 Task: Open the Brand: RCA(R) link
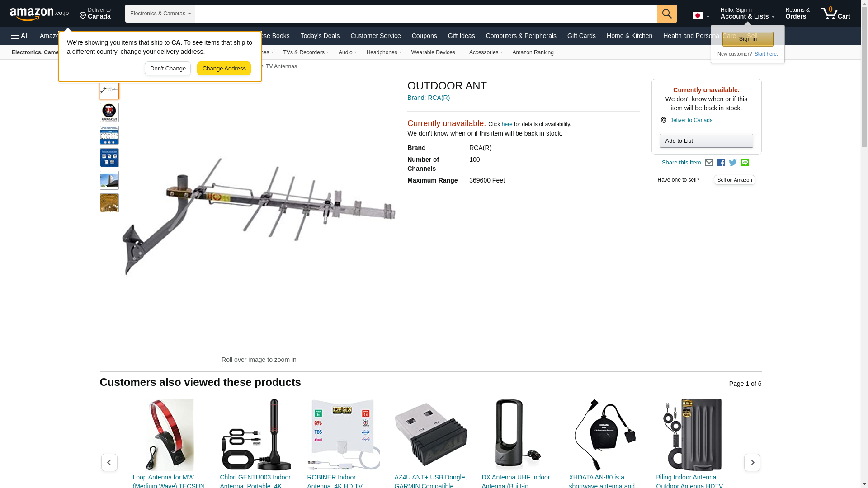click(x=429, y=98)
